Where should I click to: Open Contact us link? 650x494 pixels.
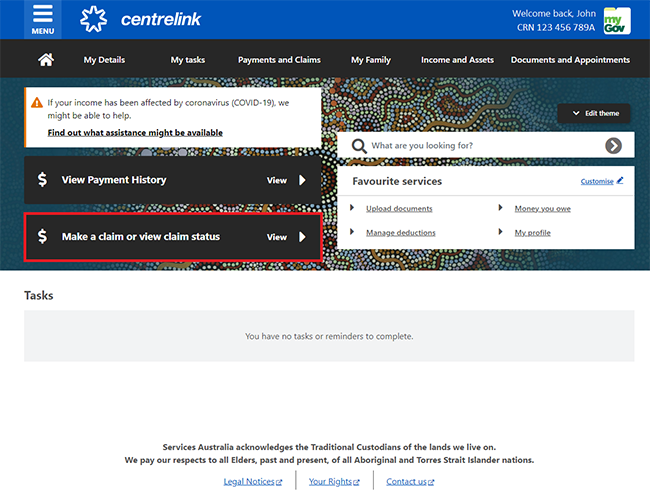pos(406,482)
